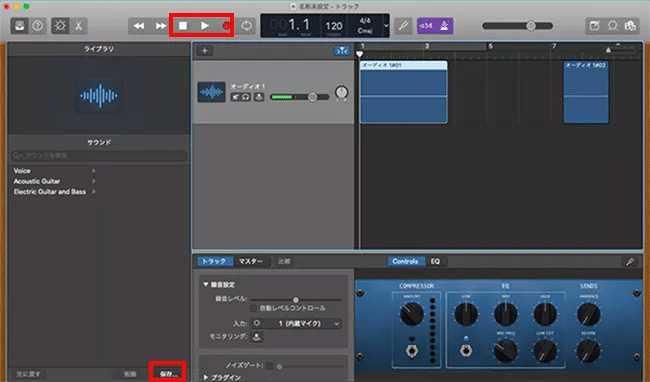Start playback with the Play button
Screen dimensions: 650x382
coord(205,26)
